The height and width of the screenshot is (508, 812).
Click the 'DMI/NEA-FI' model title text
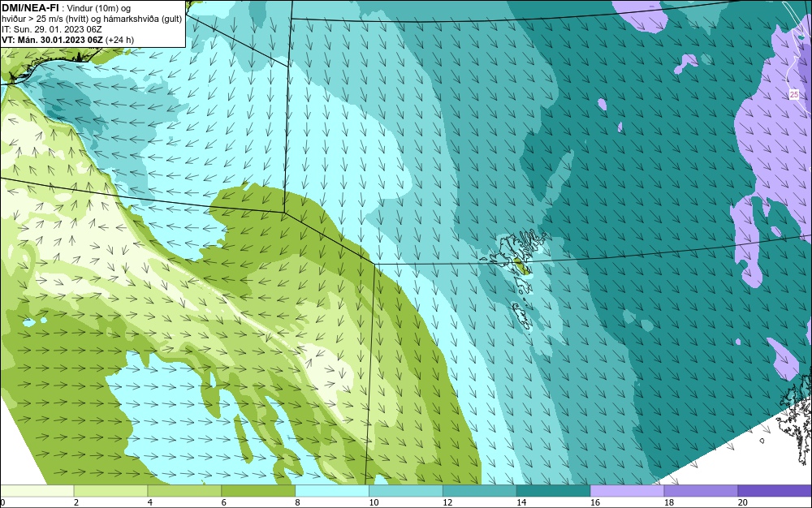point(30,7)
